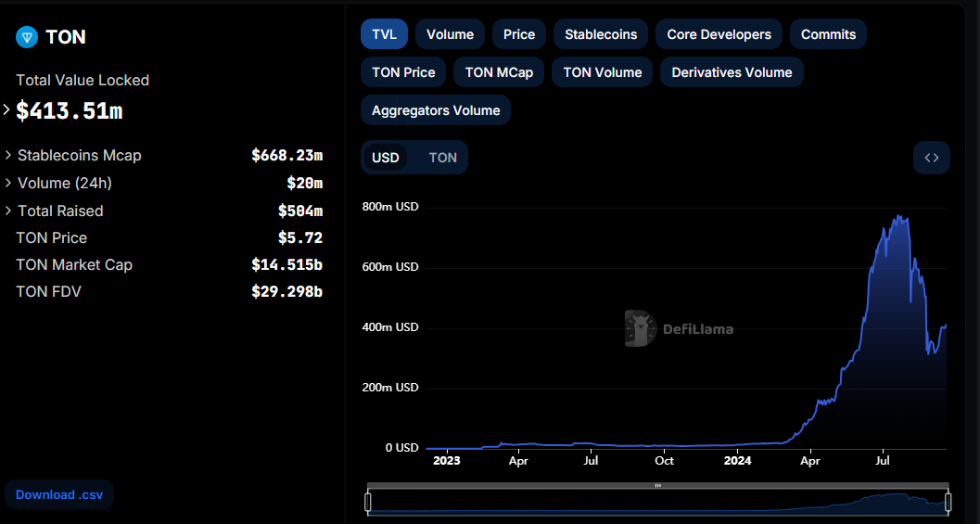The height and width of the screenshot is (524, 980).
Task: Expand the Stablecoins Mcap row
Action: (x=8, y=155)
